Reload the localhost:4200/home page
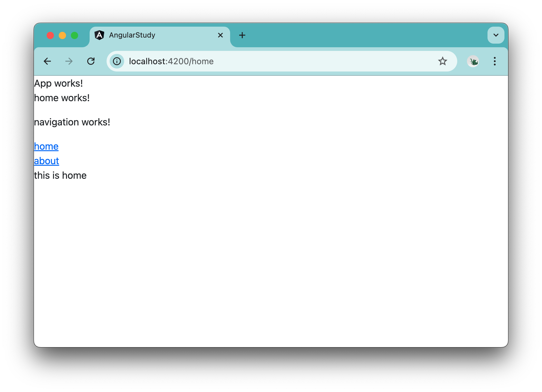542x392 pixels. (x=91, y=61)
